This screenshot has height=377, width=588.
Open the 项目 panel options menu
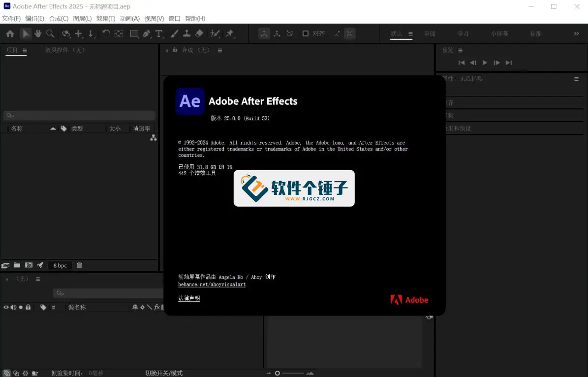25,50
